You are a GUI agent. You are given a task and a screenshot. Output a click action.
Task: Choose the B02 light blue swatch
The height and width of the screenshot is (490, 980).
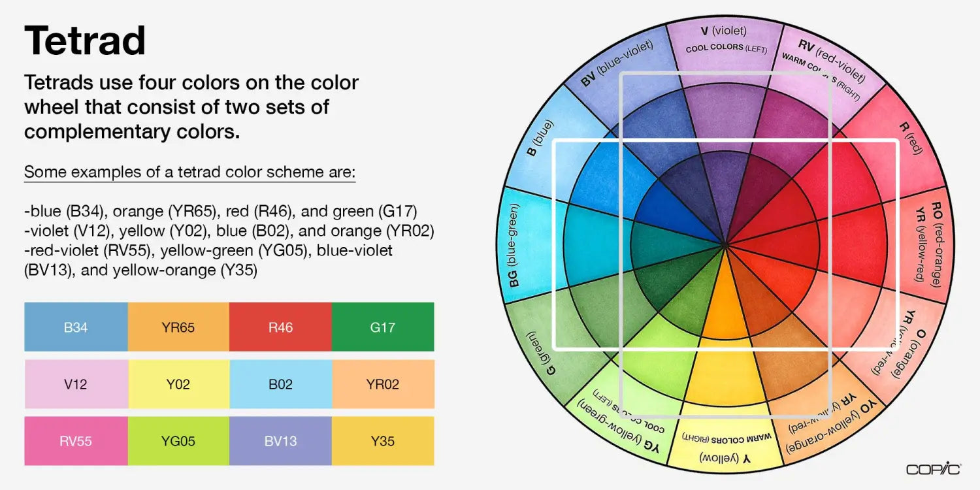[280, 384]
